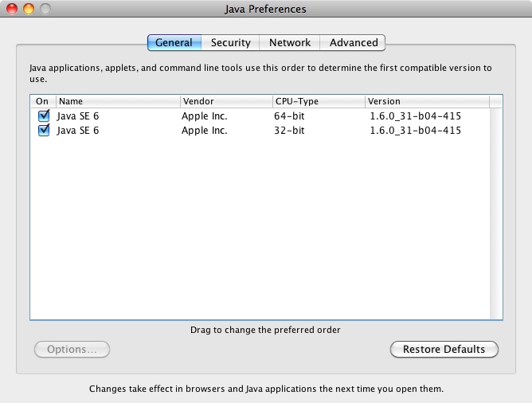Image resolution: width=532 pixels, height=403 pixels.
Task: Click the On column header
Action: (x=43, y=101)
